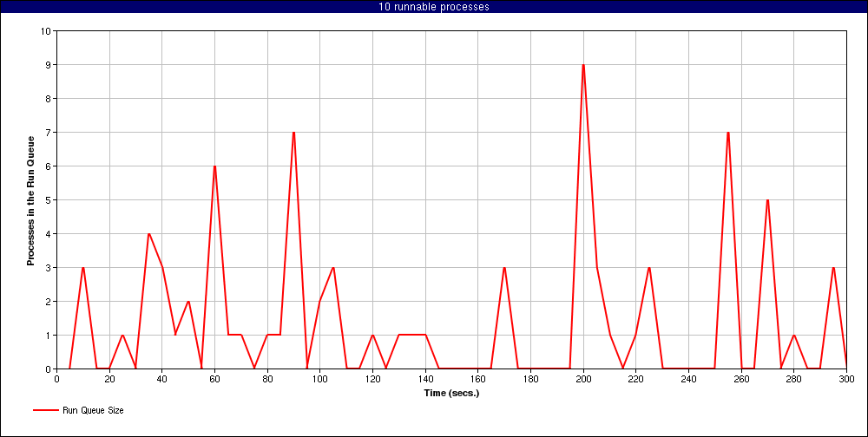Click the x-axis tick label '100'
Viewport: 868px width, 437px height.
tap(320, 379)
